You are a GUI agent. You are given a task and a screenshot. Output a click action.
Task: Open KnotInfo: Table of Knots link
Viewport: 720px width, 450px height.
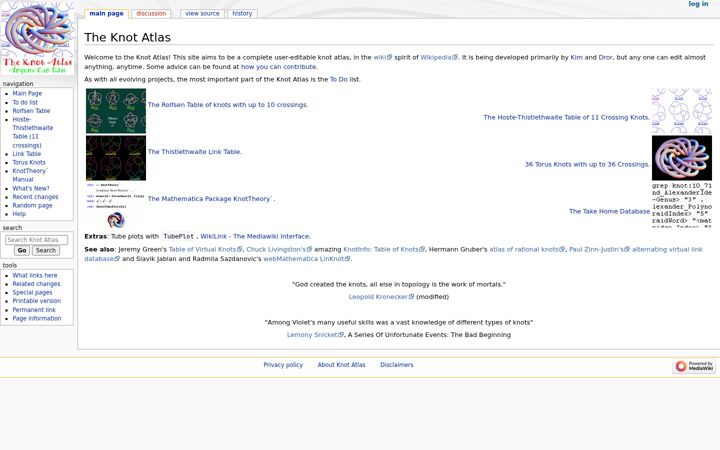coord(384,249)
